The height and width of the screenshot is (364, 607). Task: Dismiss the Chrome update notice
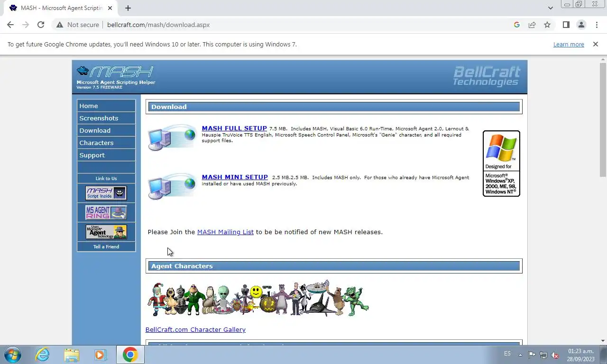(595, 44)
